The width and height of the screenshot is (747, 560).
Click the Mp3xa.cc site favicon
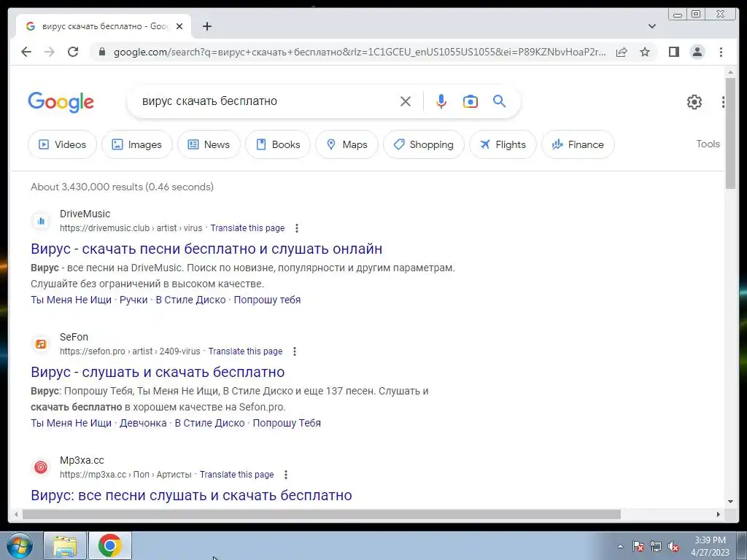[41, 467]
